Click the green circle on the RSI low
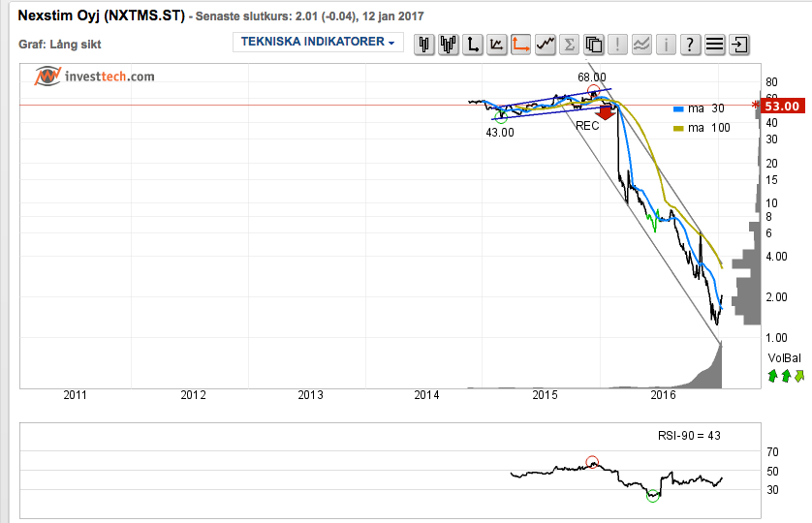812x523 pixels. click(652, 496)
